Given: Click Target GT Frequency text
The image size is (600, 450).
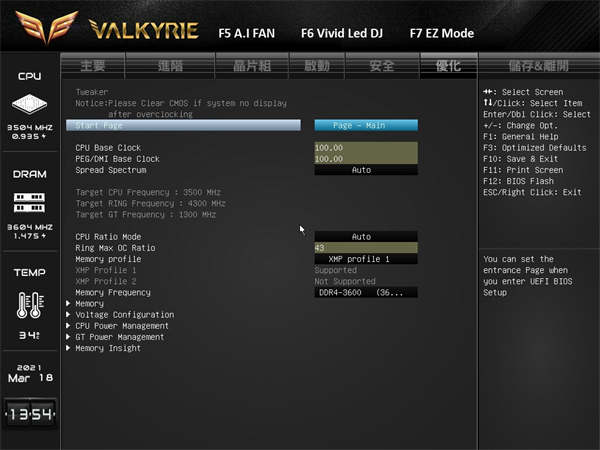Looking at the screenshot, I should 146,214.
